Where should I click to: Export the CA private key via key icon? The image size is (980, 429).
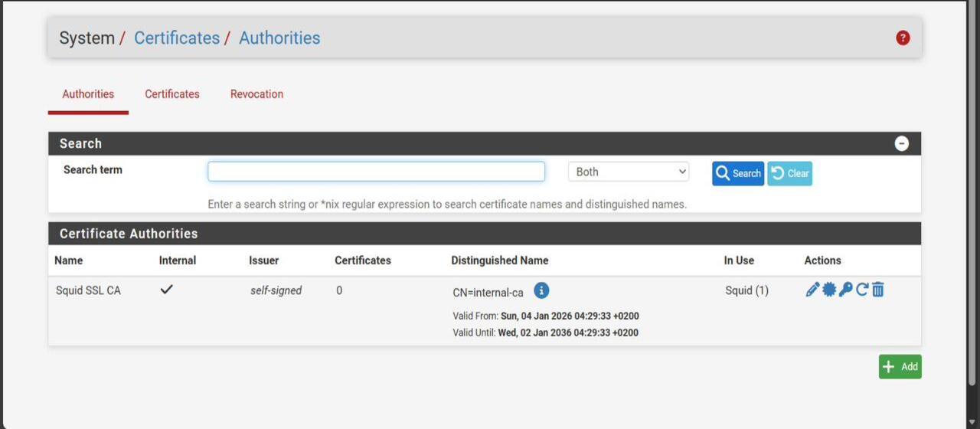click(x=845, y=290)
